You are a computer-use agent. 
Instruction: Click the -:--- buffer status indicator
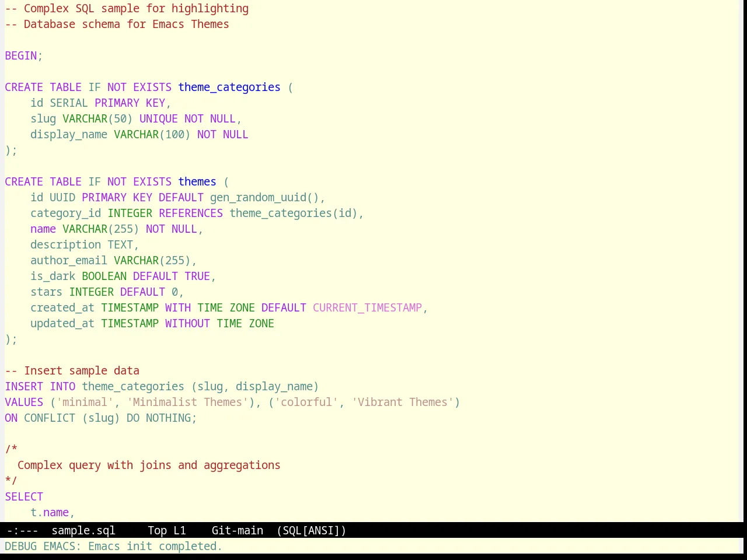(22, 530)
